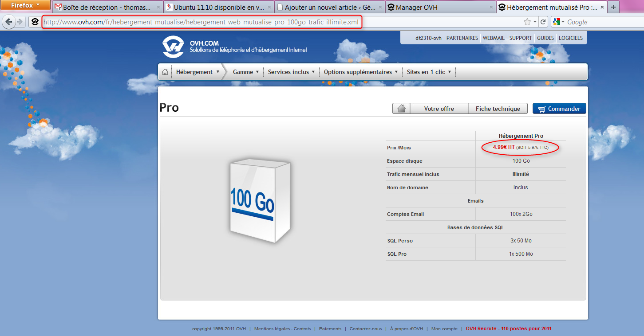Expand the Services inclus menu
The width and height of the screenshot is (644, 336).
[x=291, y=72]
